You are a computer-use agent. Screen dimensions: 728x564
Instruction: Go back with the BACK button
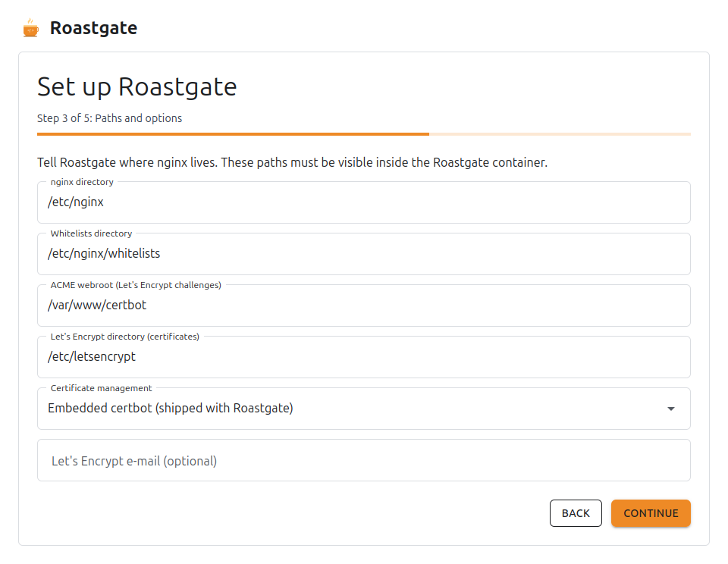[x=576, y=513]
